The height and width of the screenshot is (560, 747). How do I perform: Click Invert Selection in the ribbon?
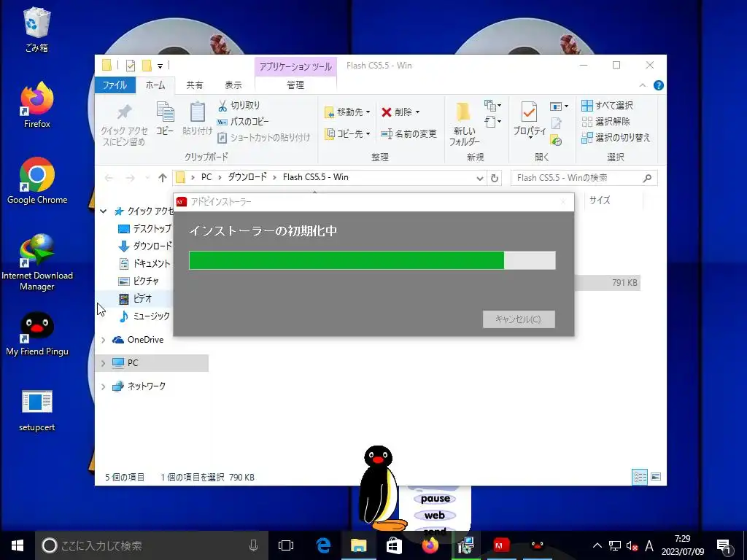click(x=616, y=138)
